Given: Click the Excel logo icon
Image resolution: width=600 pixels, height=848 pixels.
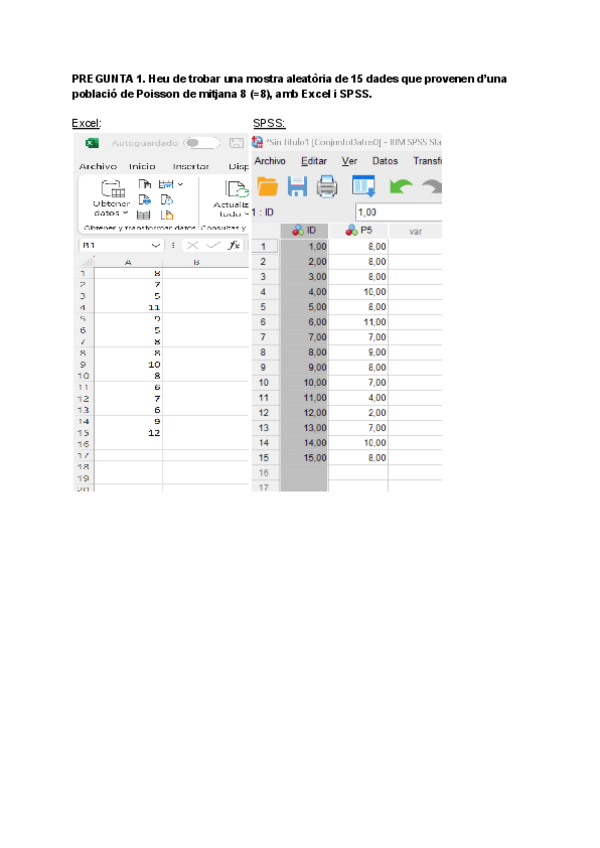Looking at the screenshot, I should (92, 143).
